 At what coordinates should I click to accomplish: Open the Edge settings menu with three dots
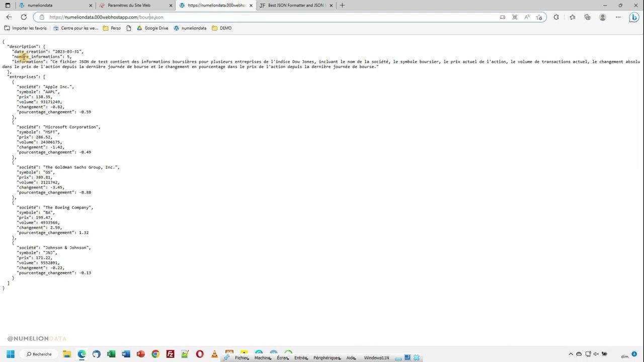click(618, 17)
